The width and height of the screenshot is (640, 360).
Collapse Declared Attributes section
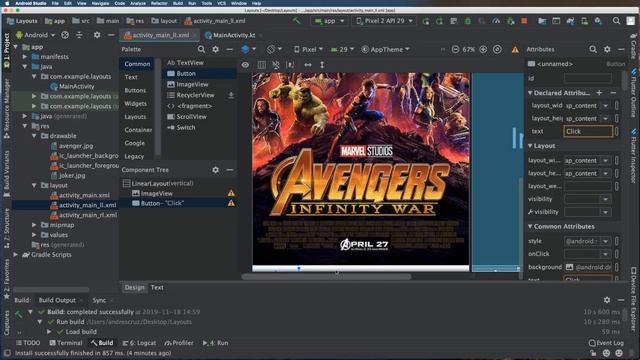[530, 93]
